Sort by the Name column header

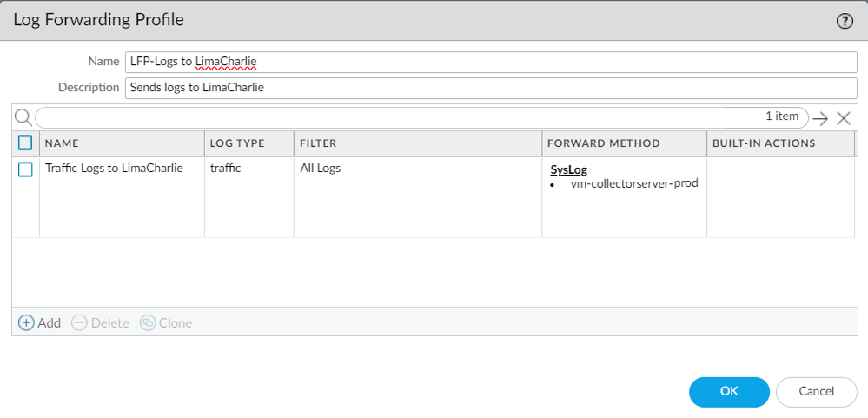point(63,143)
